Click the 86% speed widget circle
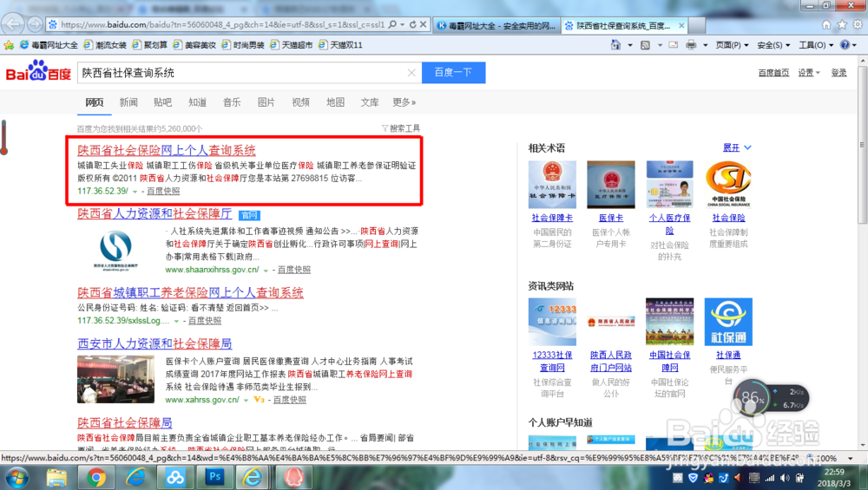The image size is (868, 490). click(x=751, y=397)
